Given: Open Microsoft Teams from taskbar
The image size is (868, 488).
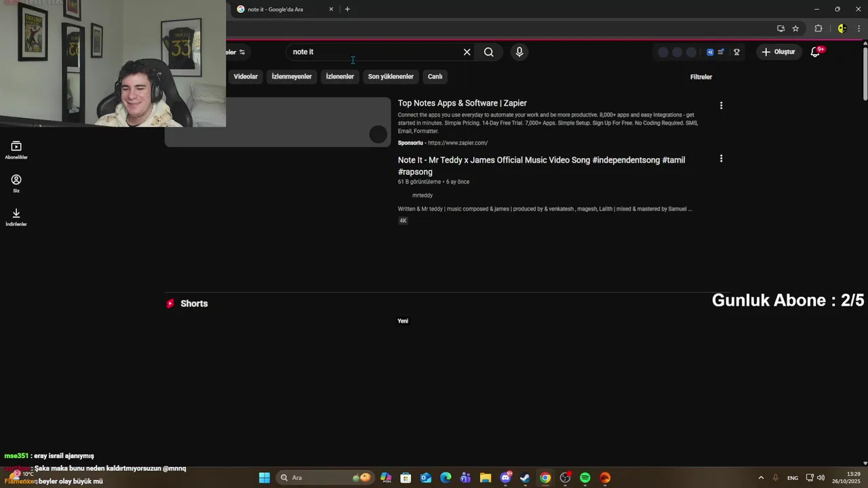Looking at the screenshot, I should click(x=465, y=478).
